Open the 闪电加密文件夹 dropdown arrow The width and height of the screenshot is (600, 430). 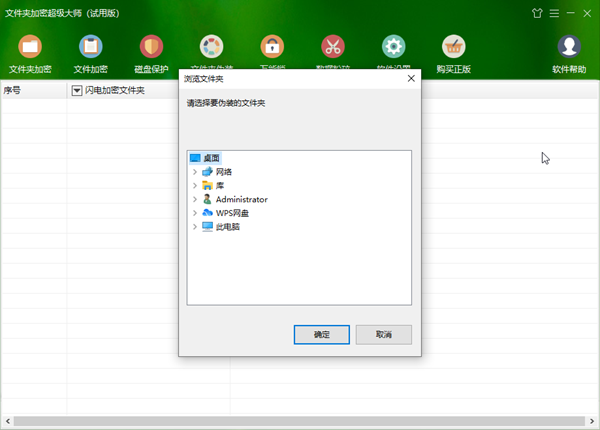click(x=77, y=91)
